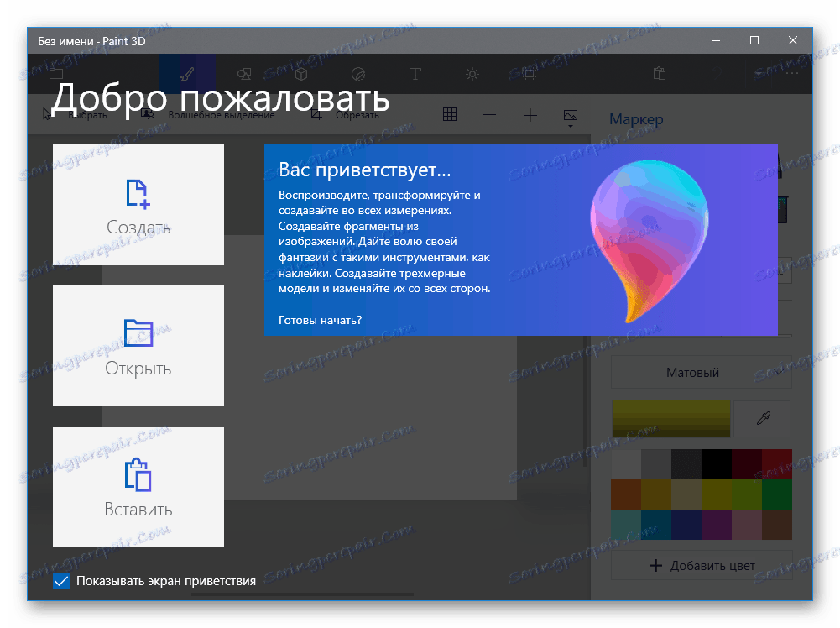Open the Canvas tool icon

[530, 73]
